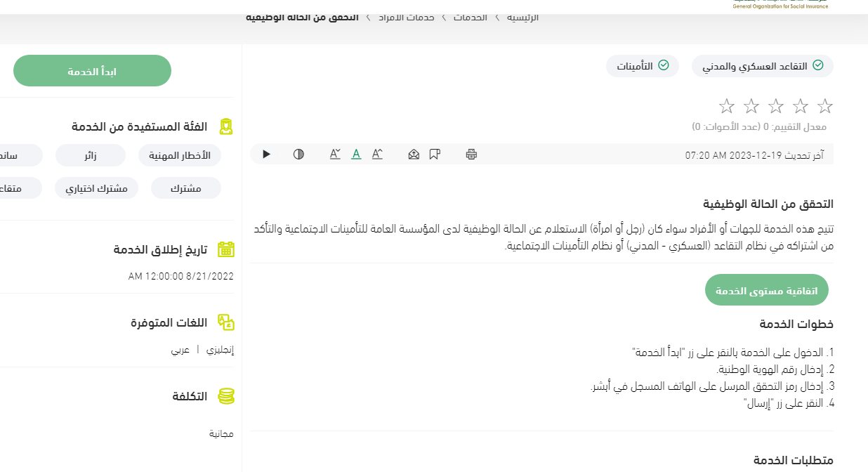The height and width of the screenshot is (472, 868).
Task: Go to خدمات الأفراد in the breadcrumb
Action: click(x=407, y=17)
